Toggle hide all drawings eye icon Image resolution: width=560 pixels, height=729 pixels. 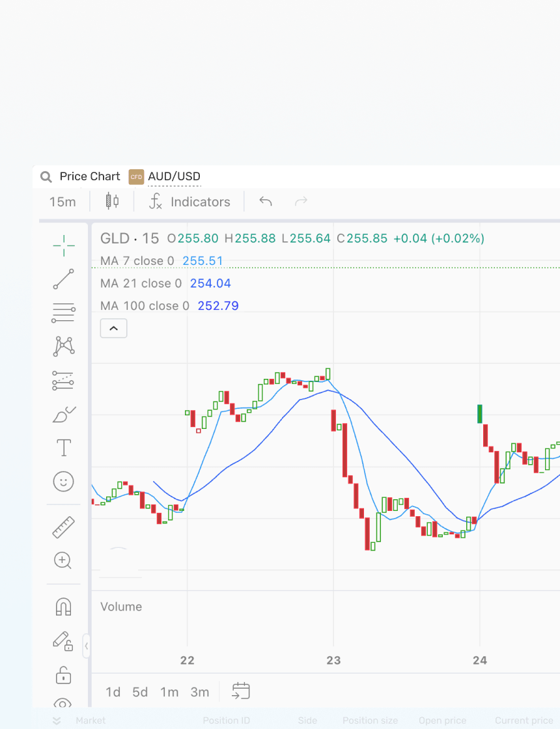pos(63,703)
